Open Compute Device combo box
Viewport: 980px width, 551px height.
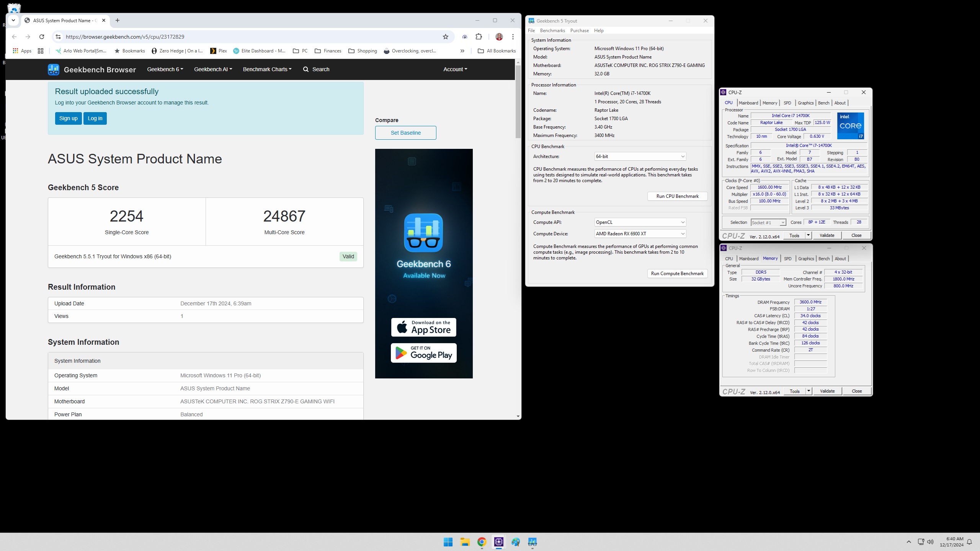click(640, 234)
